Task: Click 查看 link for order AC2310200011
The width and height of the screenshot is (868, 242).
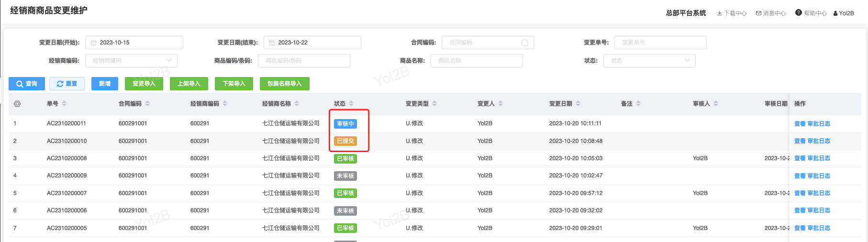Action: tap(800, 124)
